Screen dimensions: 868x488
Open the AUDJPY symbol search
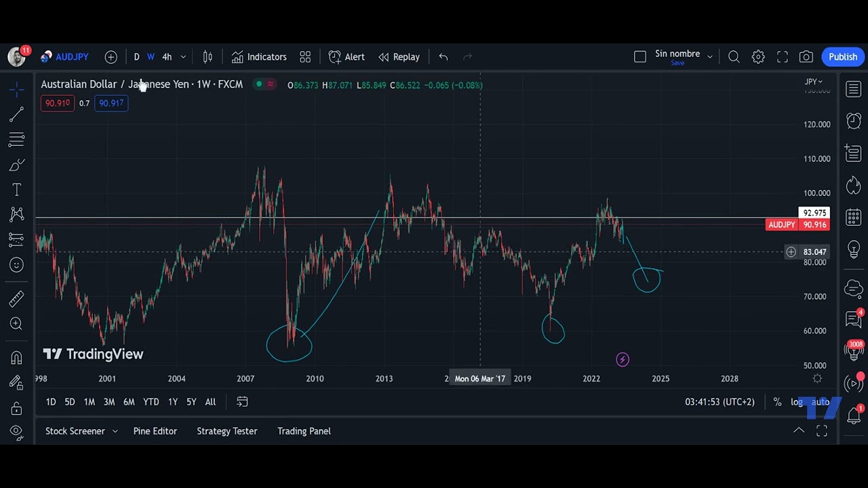[x=64, y=57]
